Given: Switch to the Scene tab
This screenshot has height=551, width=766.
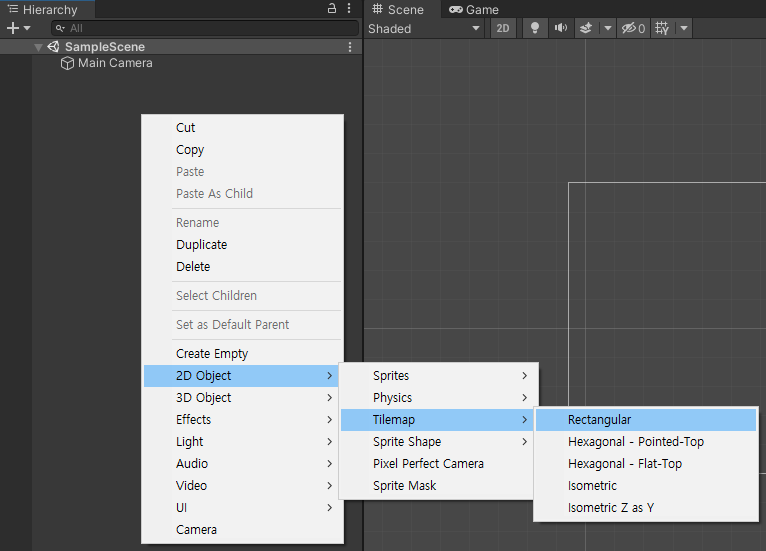Looking at the screenshot, I should (398, 9).
